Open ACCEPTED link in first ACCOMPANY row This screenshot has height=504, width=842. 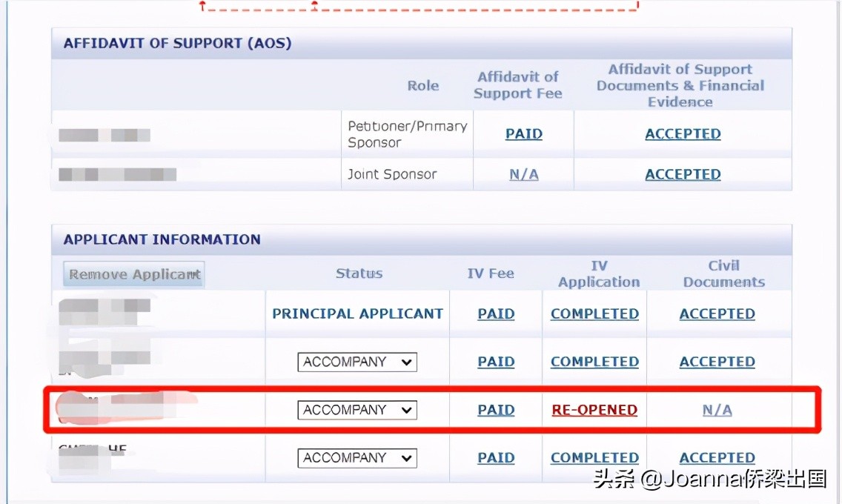coord(717,362)
